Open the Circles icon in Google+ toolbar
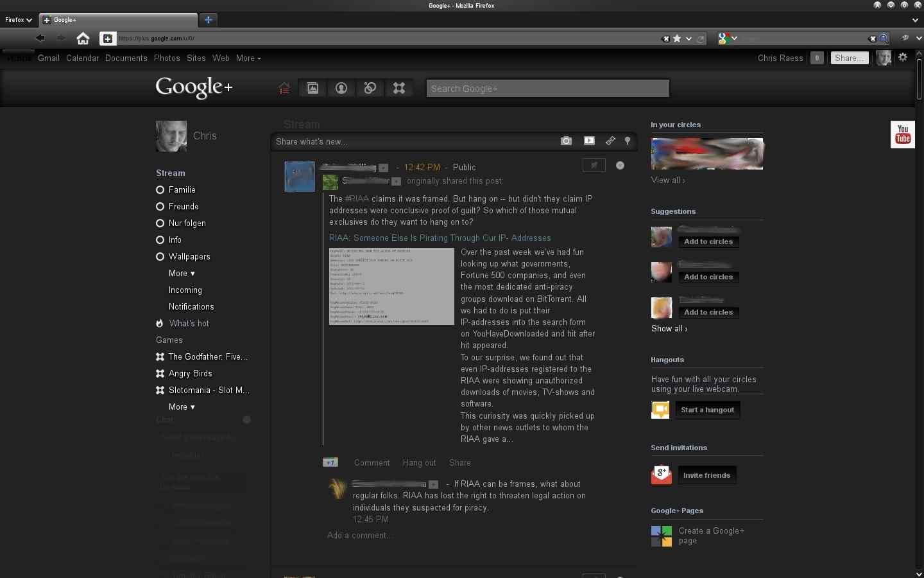The image size is (924, 578). click(370, 89)
